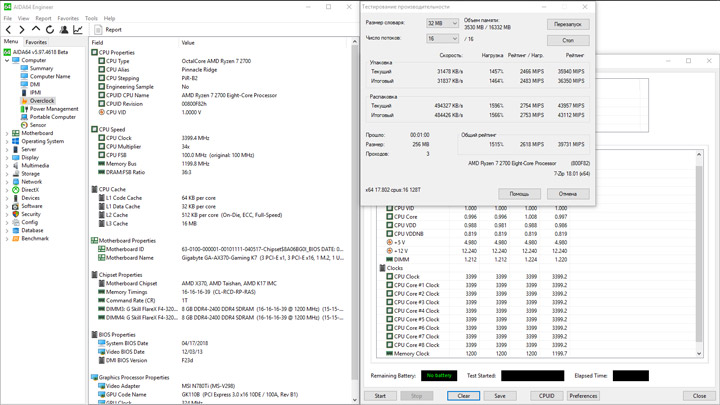Switch to the Favorites tab
This screenshot has width=720, height=405.
point(36,42)
